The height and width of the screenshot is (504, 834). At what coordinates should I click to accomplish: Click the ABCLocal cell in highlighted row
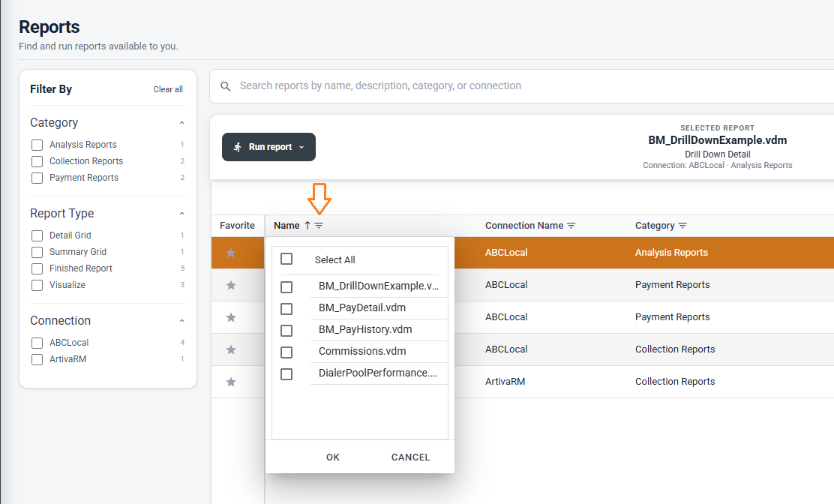click(506, 253)
